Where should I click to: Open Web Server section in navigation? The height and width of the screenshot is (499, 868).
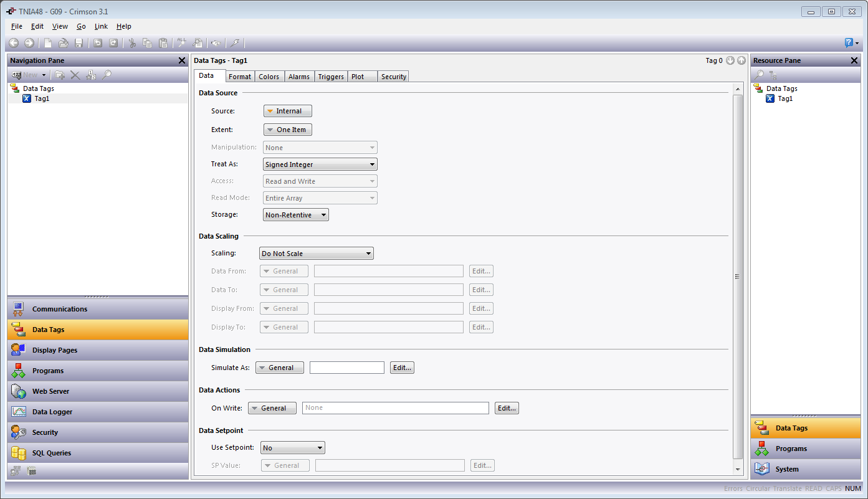pos(98,391)
